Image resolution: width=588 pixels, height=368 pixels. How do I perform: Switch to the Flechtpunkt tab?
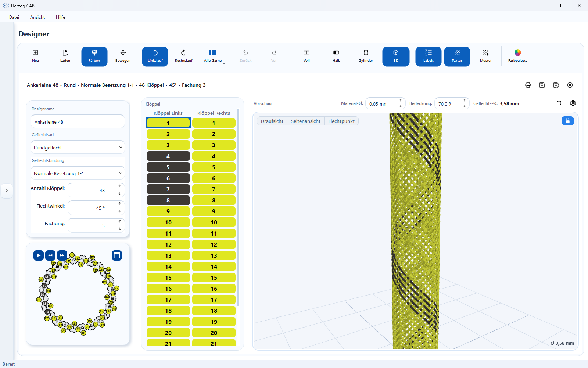point(341,121)
